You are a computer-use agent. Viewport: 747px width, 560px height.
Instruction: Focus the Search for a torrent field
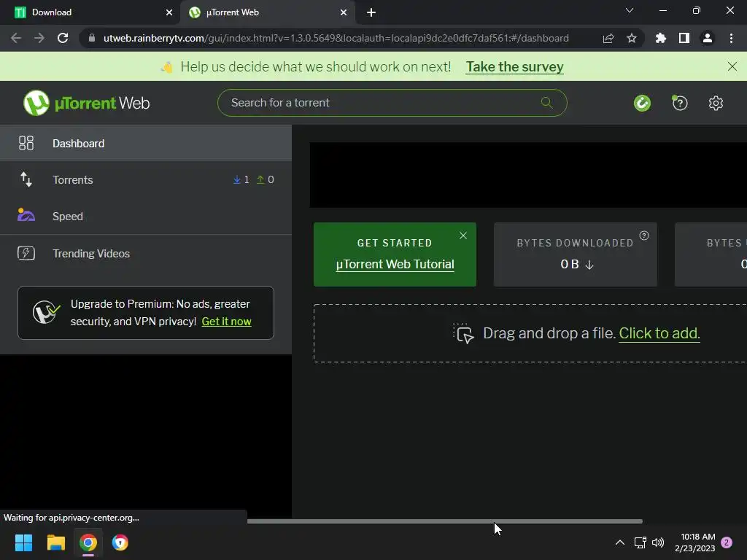click(392, 102)
